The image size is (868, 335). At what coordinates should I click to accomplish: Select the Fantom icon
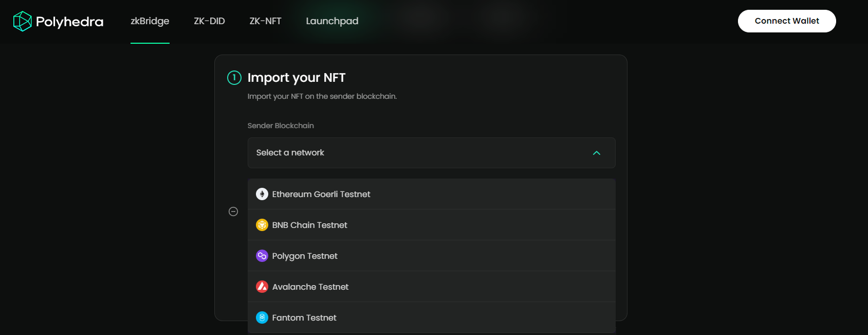click(x=262, y=318)
